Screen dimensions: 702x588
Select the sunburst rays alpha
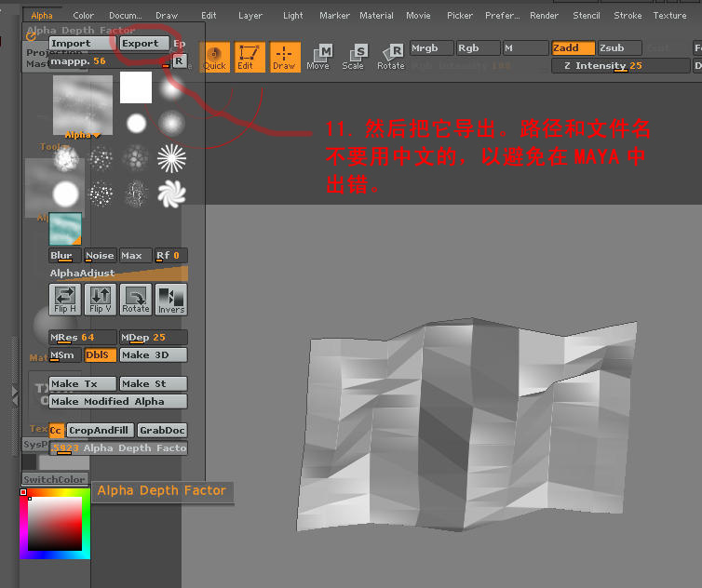point(171,158)
